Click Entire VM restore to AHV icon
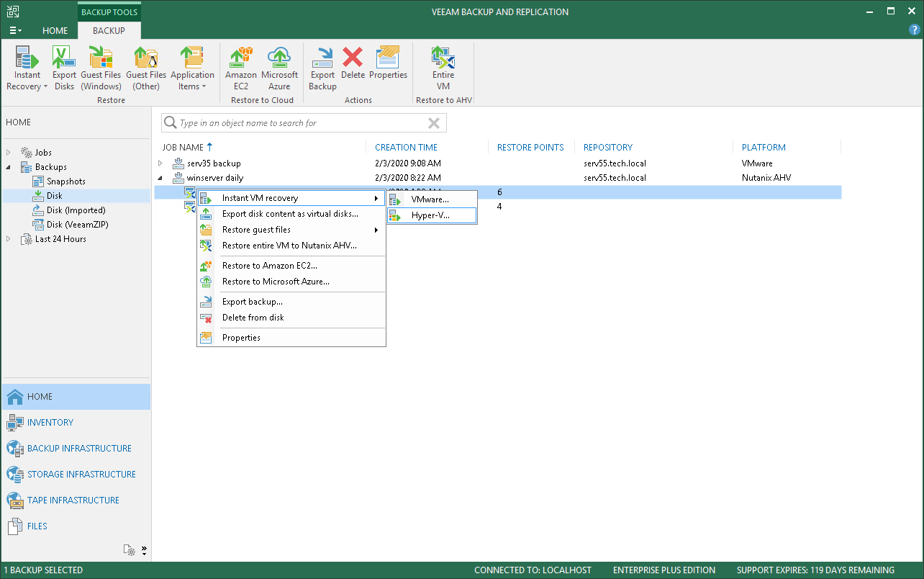 coord(443,68)
